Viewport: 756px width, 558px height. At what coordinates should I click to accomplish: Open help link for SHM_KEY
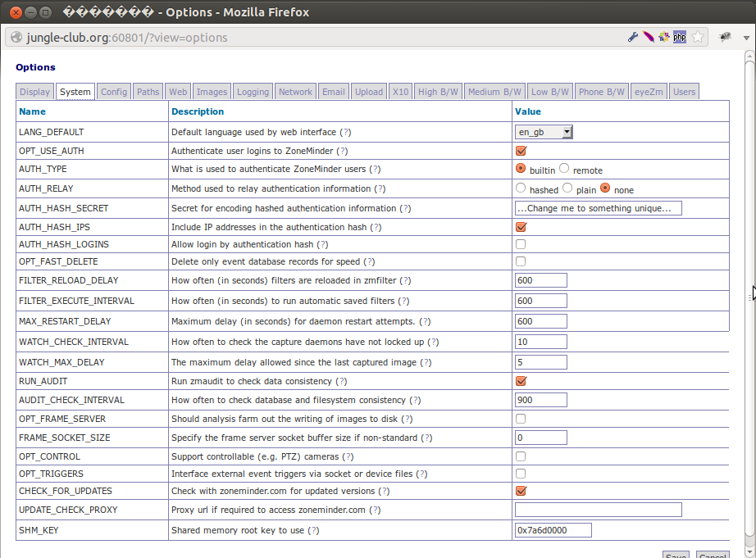[313, 530]
